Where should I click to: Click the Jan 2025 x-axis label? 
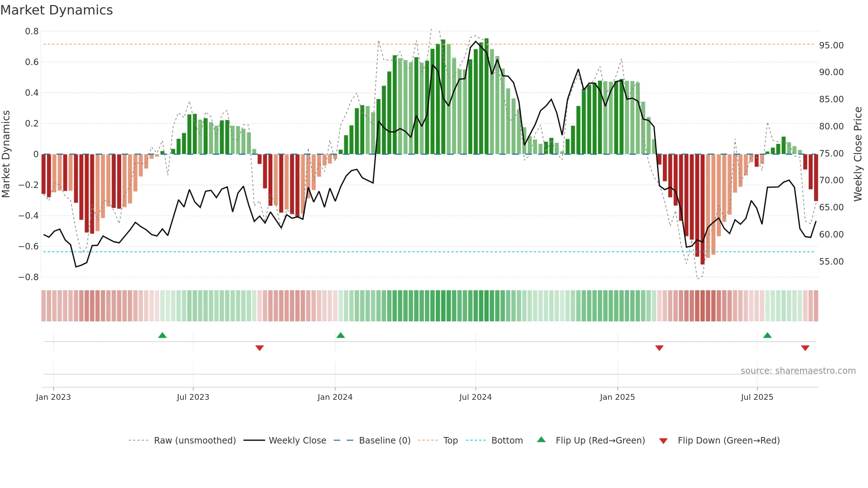tap(618, 397)
